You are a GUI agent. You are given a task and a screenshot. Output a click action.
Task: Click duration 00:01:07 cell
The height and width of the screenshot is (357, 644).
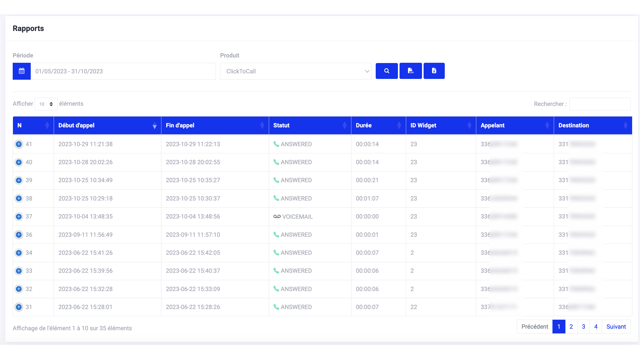[367, 198]
